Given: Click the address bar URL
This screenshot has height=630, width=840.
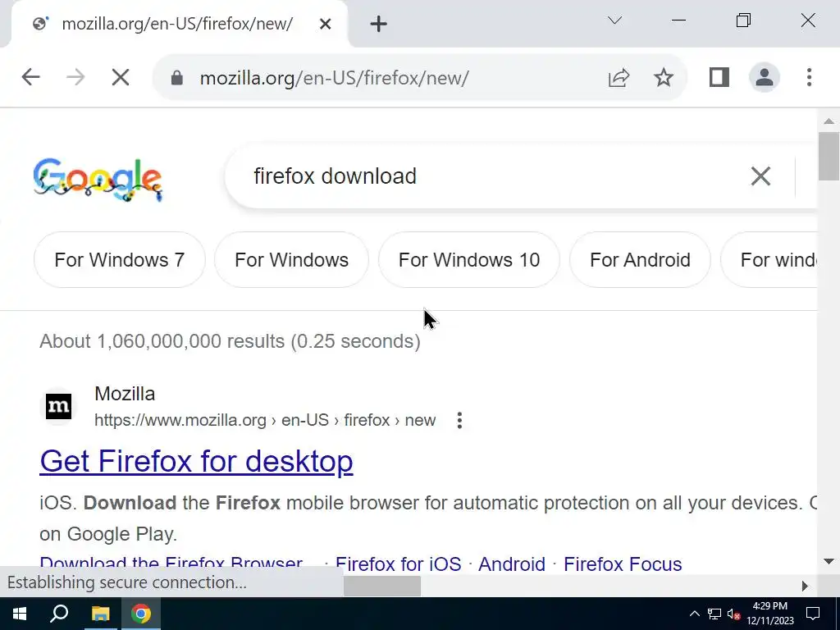Looking at the screenshot, I should [x=335, y=78].
